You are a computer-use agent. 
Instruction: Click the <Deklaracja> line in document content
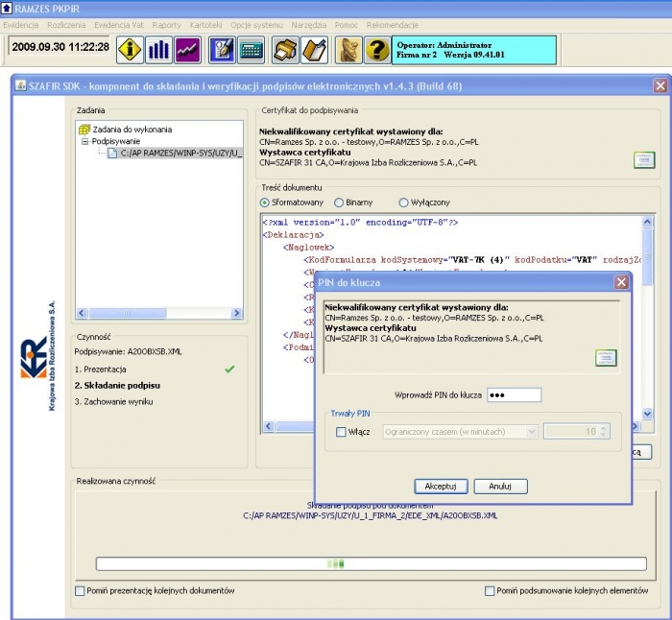(293, 235)
